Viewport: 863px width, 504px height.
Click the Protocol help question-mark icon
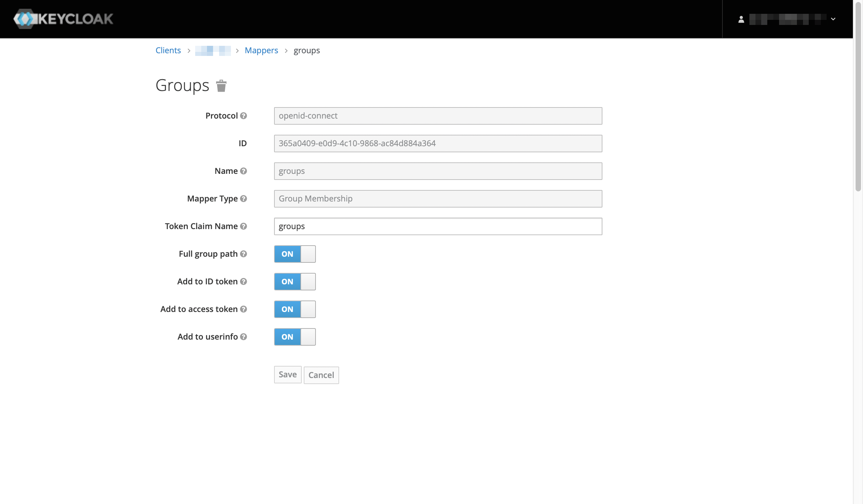point(243,116)
